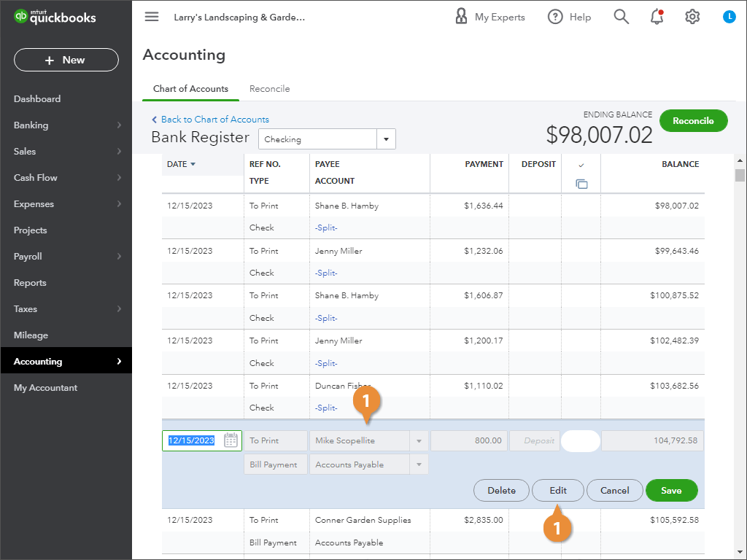Open Mileage
The width and height of the screenshot is (747, 560).
click(31, 335)
